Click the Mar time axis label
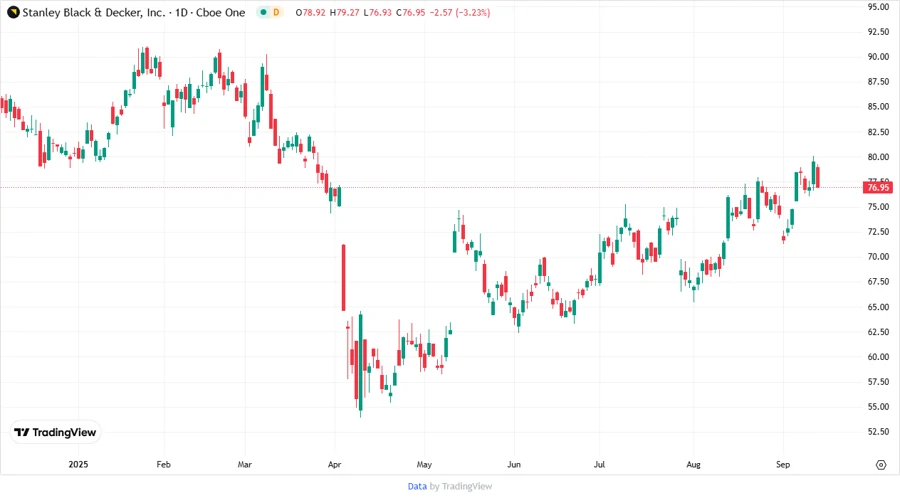 [x=245, y=464]
